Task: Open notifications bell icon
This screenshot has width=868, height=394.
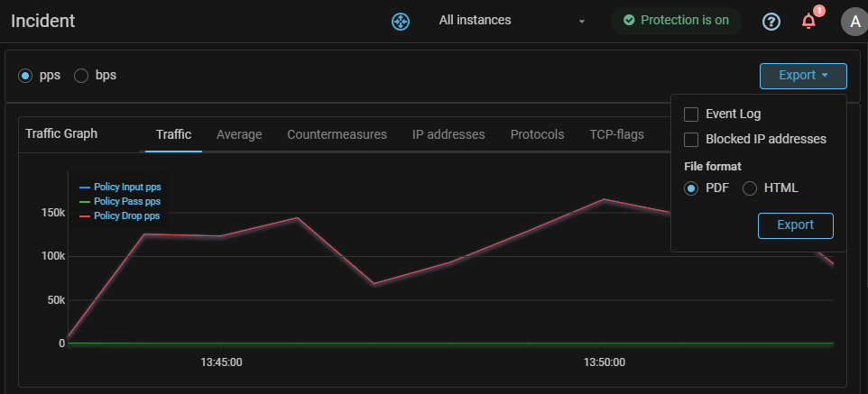Action: [x=808, y=22]
